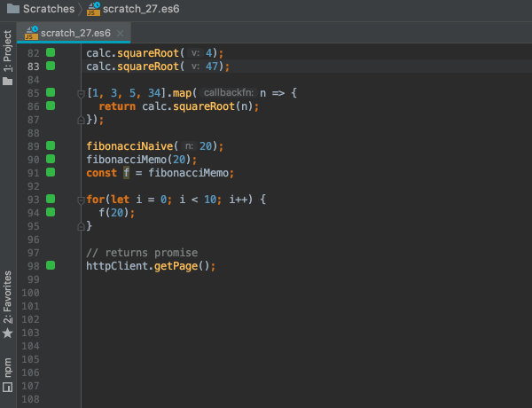Collapse the map callback fold on line 85
532x408 pixels.
pyautogui.click(x=81, y=94)
